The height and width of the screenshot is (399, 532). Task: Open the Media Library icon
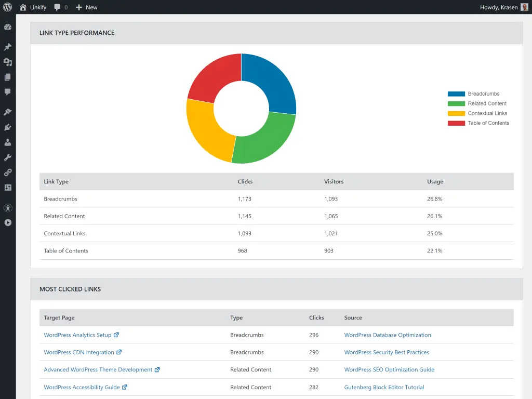coord(8,62)
